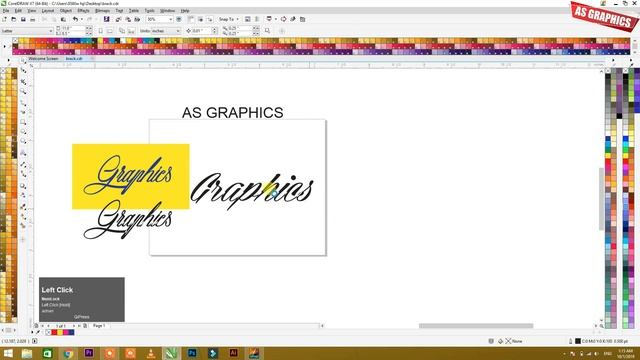Open the File menu
This screenshot has width=640, height=360.
(6, 11)
